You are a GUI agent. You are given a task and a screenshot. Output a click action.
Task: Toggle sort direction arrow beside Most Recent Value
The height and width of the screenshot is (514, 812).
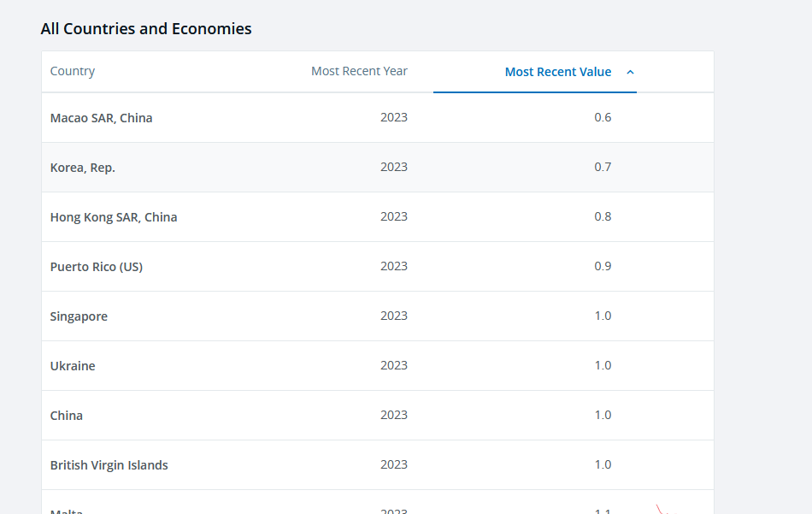tap(630, 72)
